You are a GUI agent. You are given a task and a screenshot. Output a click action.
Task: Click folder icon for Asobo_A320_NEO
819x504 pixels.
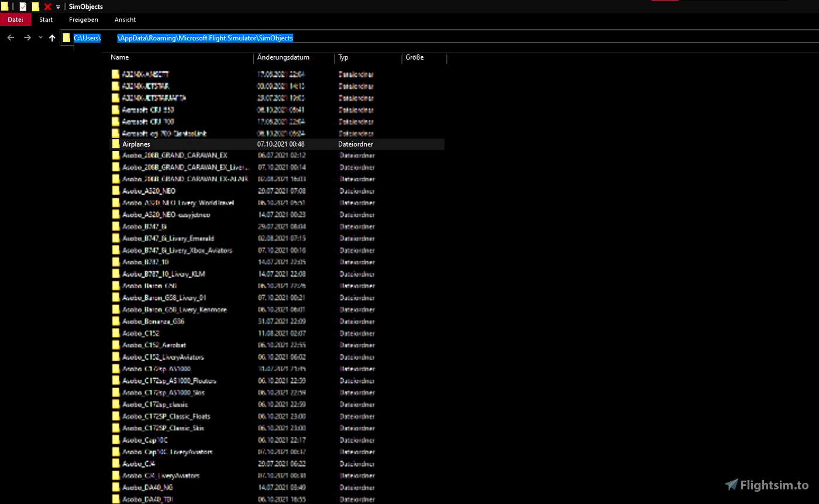tap(116, 191)
